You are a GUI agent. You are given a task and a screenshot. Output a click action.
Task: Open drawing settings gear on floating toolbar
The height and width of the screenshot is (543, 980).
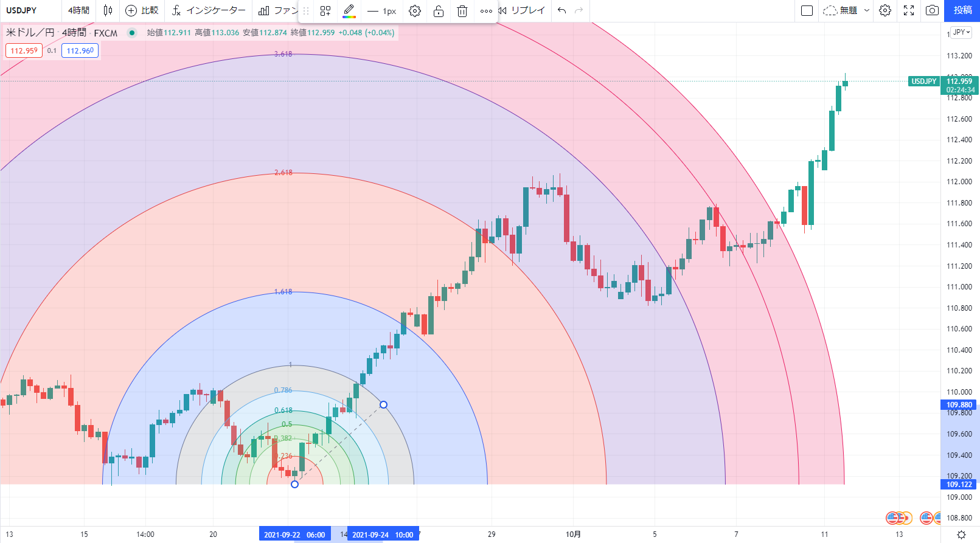click(x=415, y=11)
